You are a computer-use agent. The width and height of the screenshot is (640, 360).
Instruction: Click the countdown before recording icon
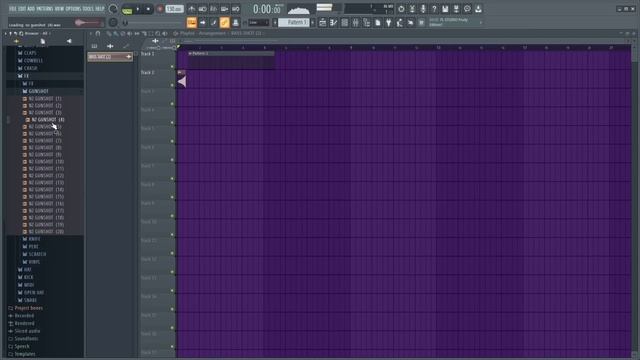tap(213, 9)
